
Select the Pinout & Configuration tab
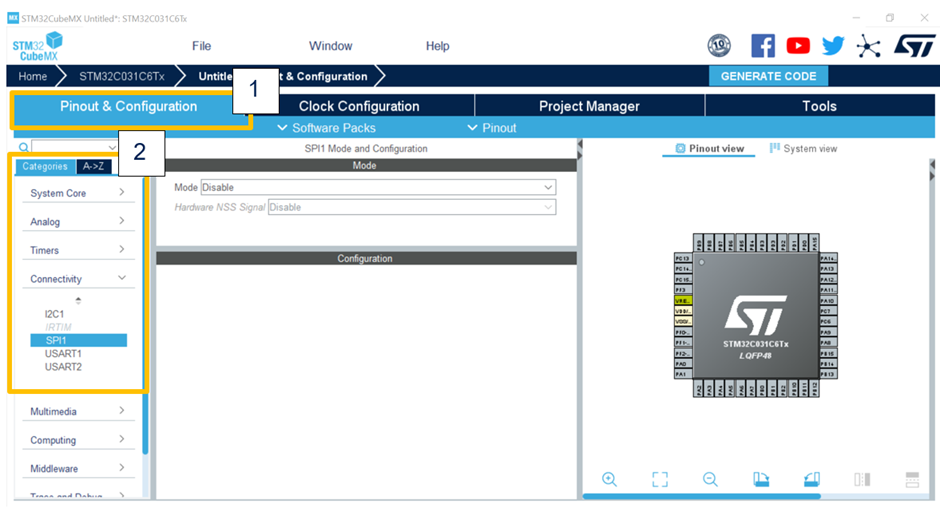(x=128, y=106)
